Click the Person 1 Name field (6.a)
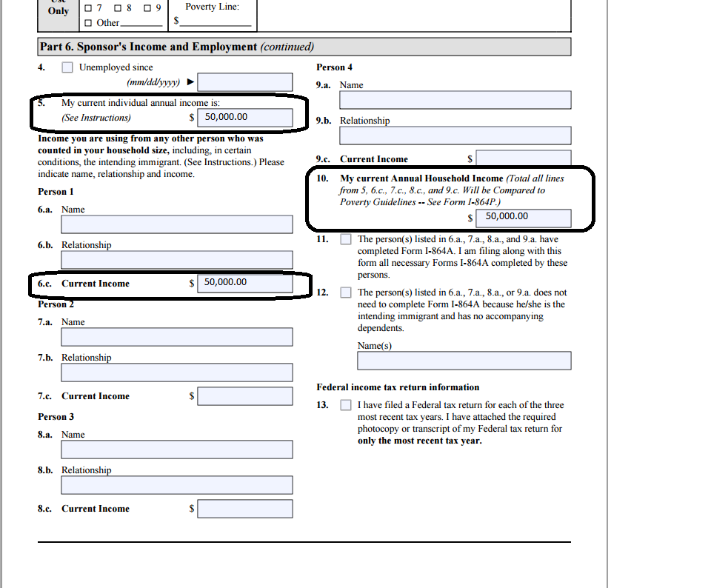The image size is (711, 588). (177, 224)
